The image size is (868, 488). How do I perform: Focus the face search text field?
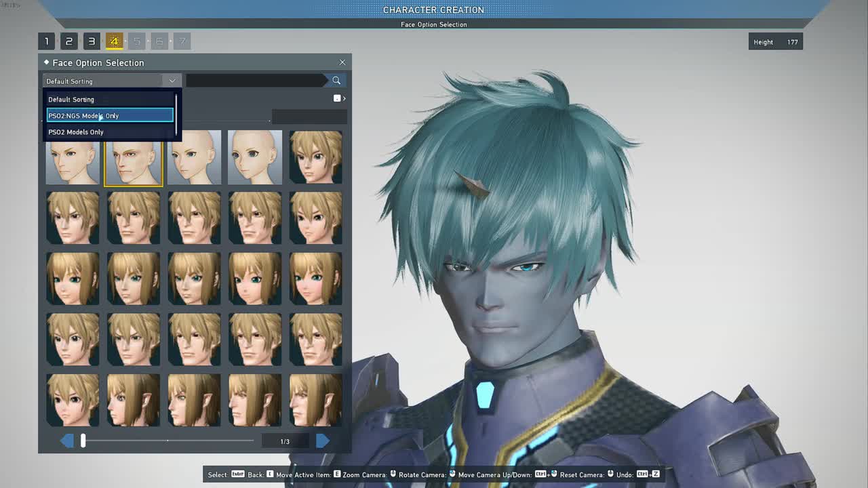coord(256,81)
